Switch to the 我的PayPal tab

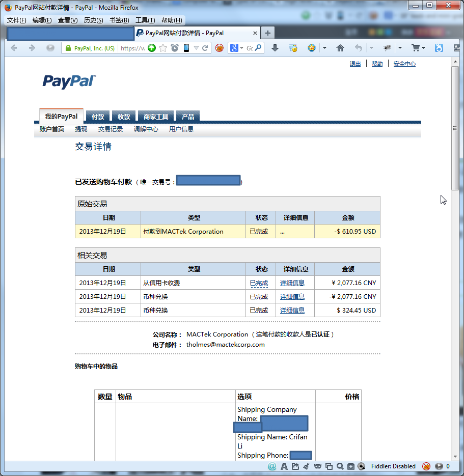pyautogui.click(x=61, y=116)
